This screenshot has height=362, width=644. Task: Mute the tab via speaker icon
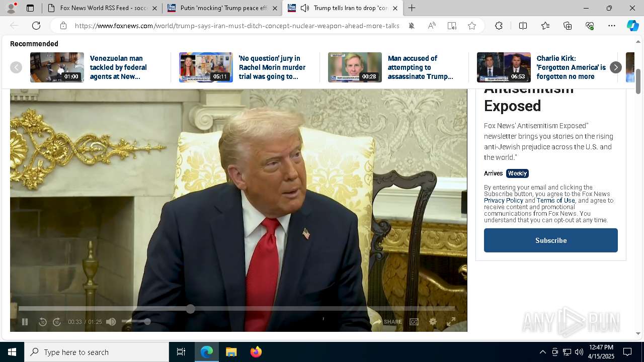pos(305,8)
